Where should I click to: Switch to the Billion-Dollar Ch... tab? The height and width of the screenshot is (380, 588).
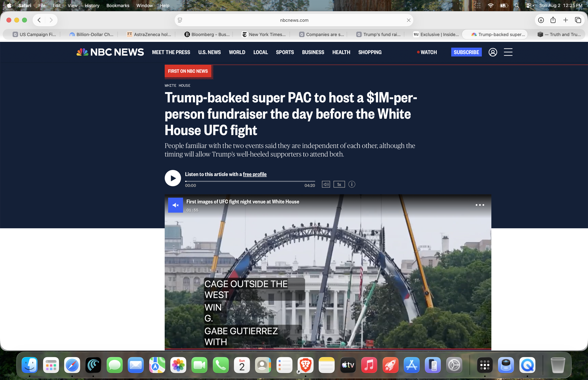point(91,35)
